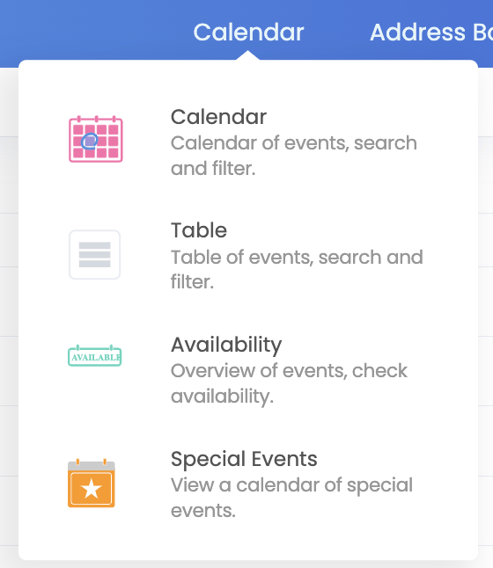Screen dimensions: 493x568
Task: Click the dropdown caret pointer under Calendar
Action: (x=248, y=55)
